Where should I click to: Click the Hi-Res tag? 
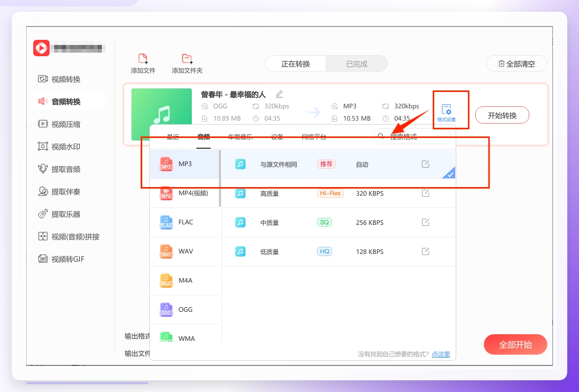[330, 193]
